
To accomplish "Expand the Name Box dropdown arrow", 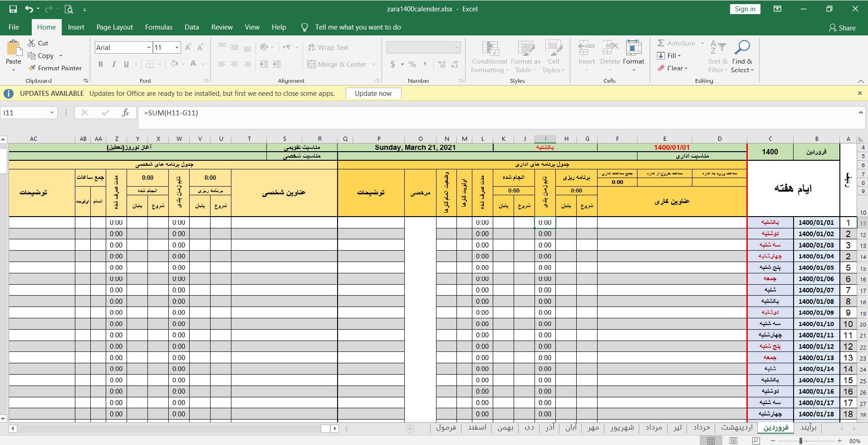I will pyautogui.click(x=52, y=113).
